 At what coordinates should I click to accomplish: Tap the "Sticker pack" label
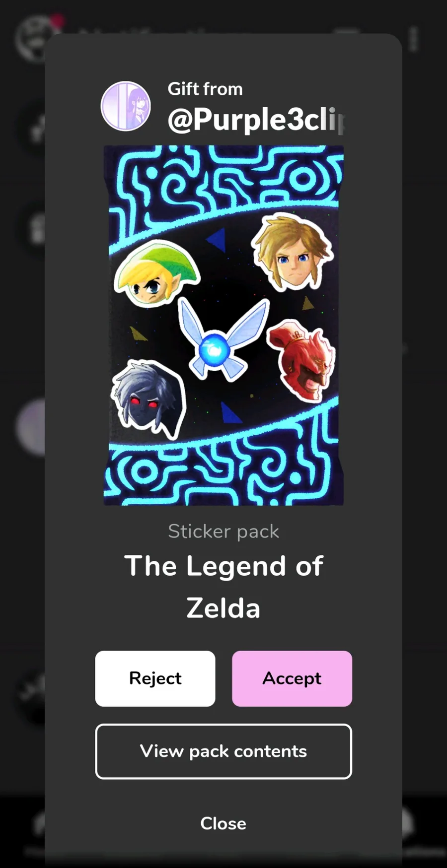click(223, 532)
